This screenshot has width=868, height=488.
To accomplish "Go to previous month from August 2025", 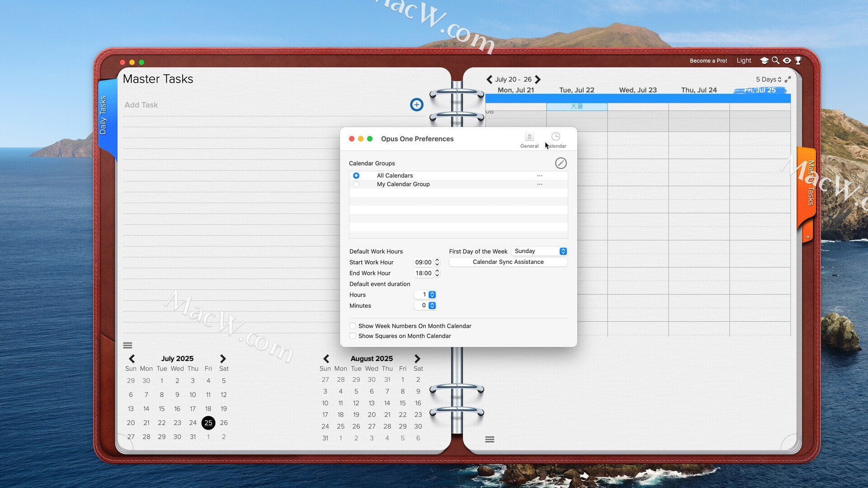I will click(326, 359).
